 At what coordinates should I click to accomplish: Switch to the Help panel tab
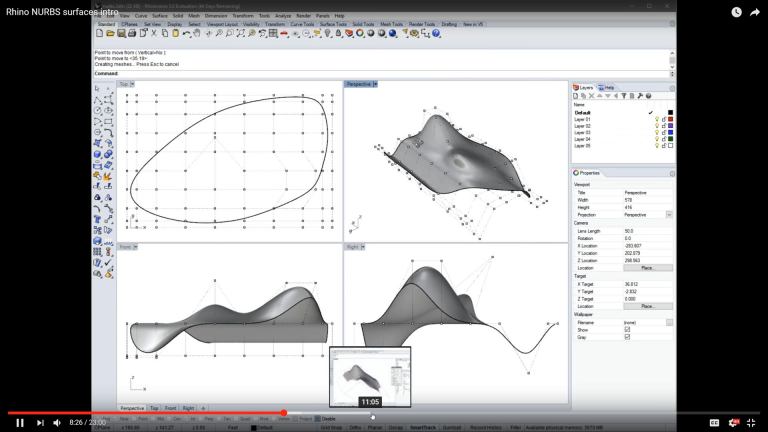[607, 88]
